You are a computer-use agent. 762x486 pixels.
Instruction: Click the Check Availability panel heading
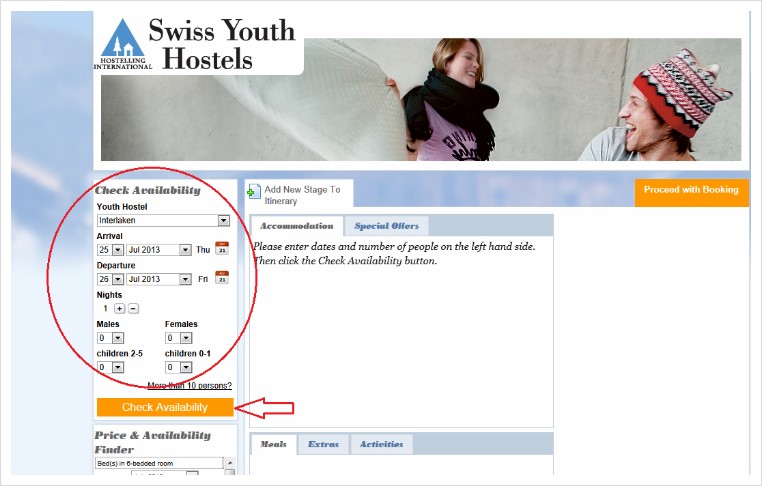(x=148, y=191)
